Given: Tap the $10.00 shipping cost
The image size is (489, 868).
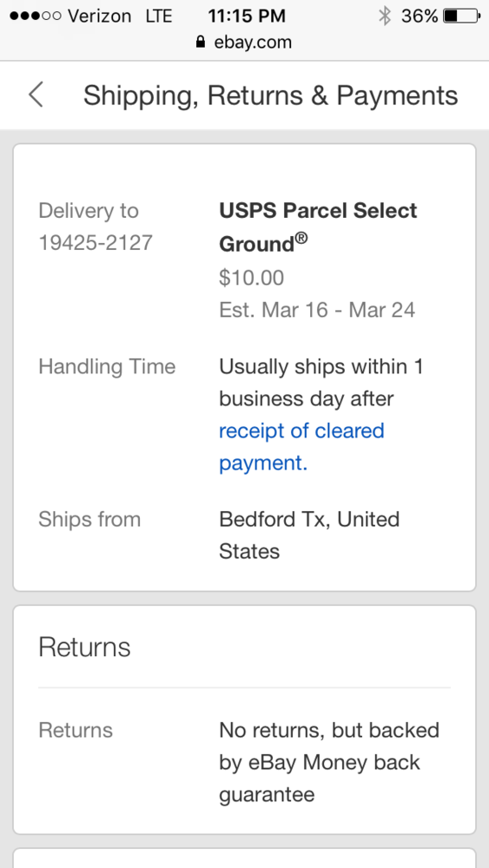Looking at the screenshot, I should (251, 278).
